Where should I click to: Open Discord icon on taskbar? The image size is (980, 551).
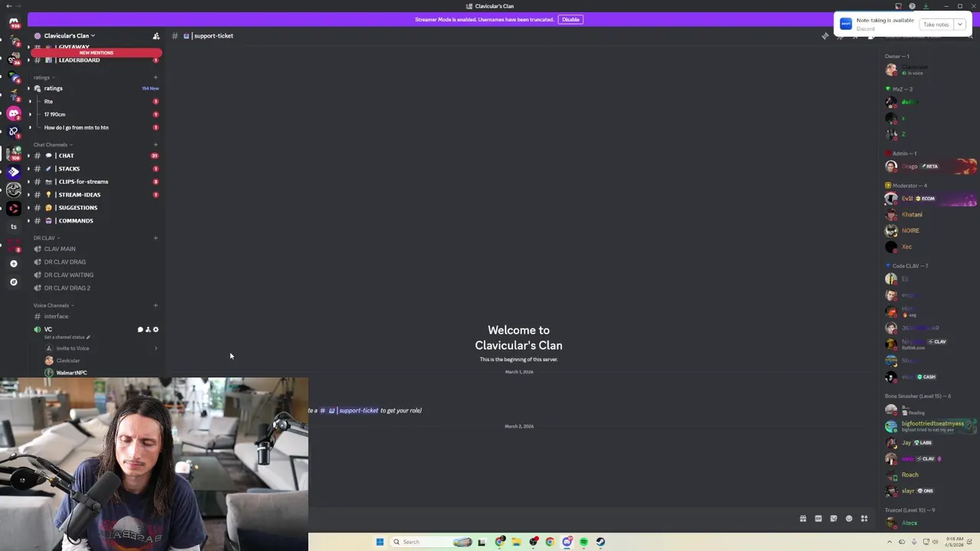(x=567, y=542)
